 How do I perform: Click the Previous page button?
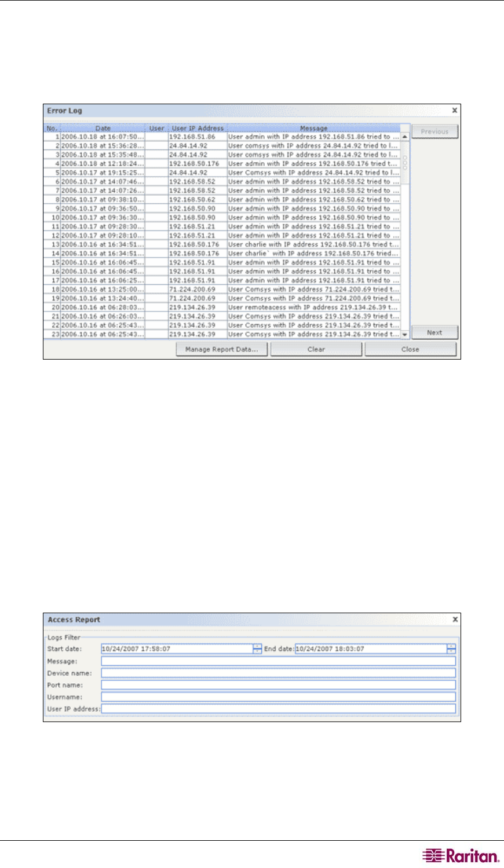pyautogui.click(x=434, y=131)
